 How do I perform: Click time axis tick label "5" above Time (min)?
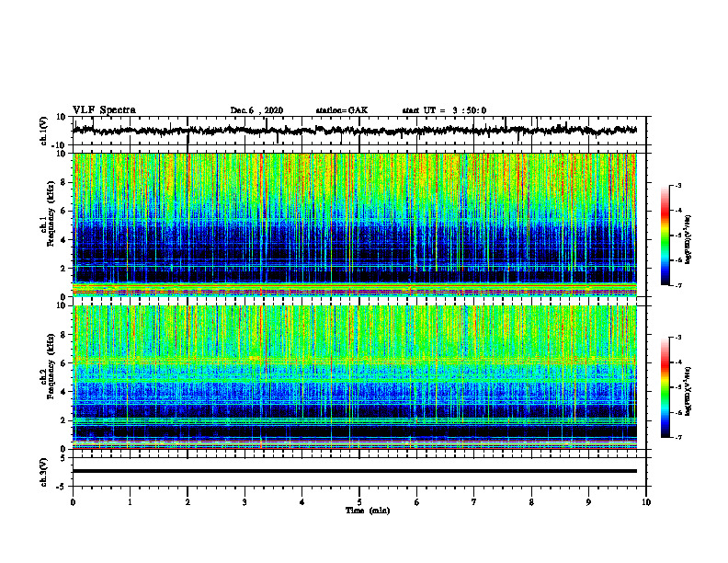[359, 502]
